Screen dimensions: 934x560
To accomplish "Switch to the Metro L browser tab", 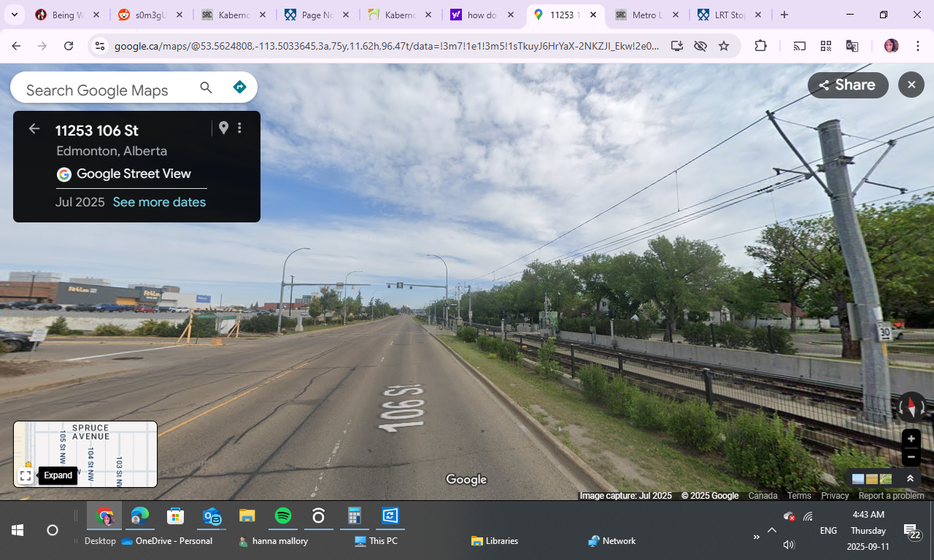I will click(647, 15).
